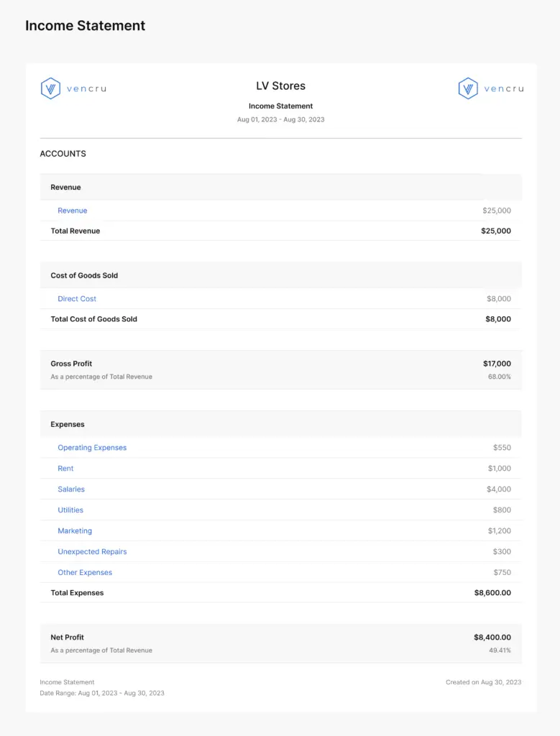560x736 pixels.
Task: Click the Cost of Goods Sold section header
Action: coord(84,275)
